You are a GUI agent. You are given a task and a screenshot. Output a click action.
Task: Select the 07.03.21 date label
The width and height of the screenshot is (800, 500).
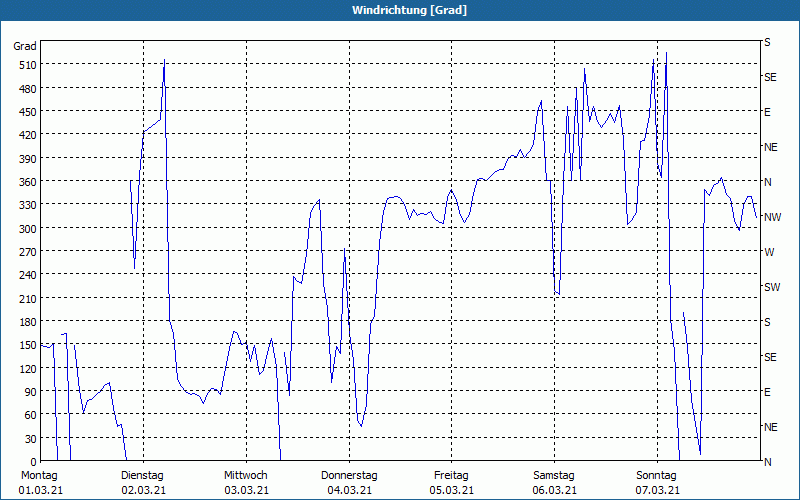click(x=657, y=490)
